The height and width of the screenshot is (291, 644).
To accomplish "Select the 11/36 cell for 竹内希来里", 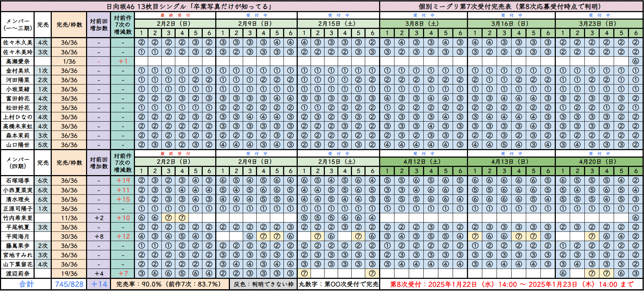I will (x=69, y=218).
